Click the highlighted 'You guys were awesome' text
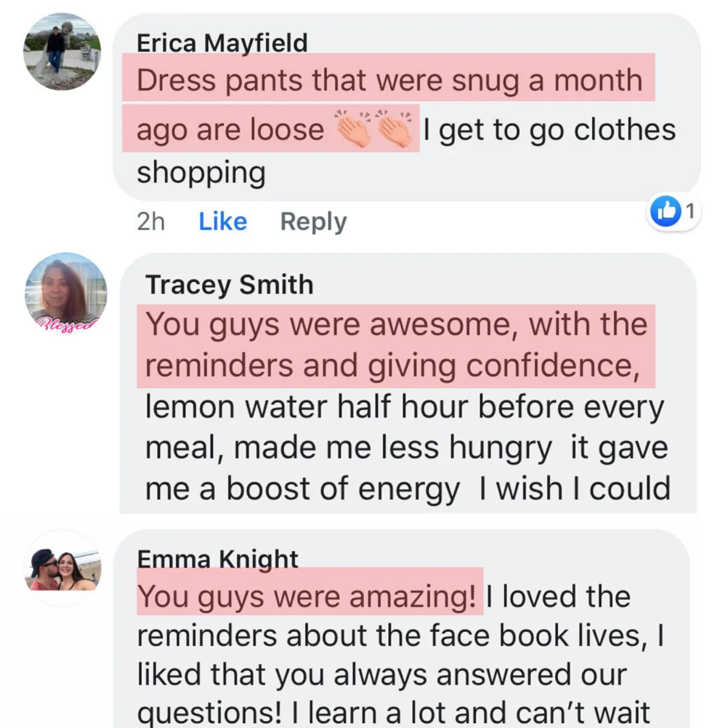Screen dimensions: 728x728 (x=331, y=325)
